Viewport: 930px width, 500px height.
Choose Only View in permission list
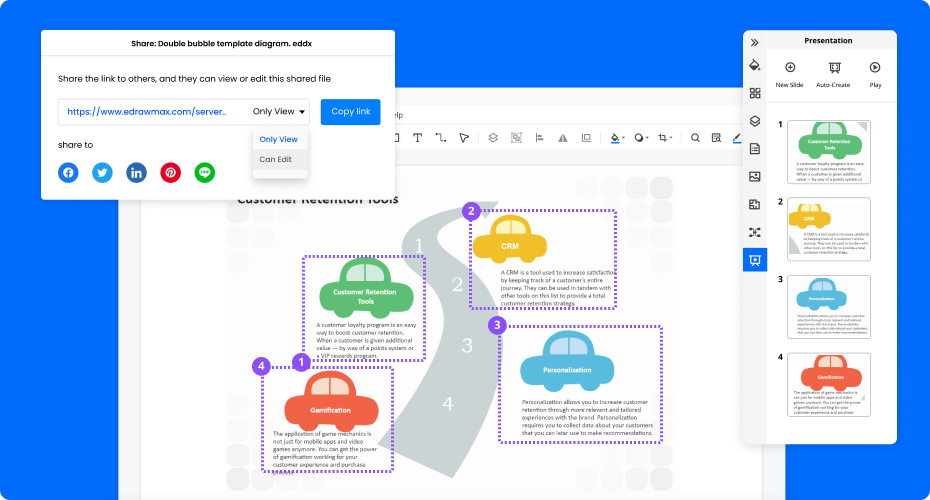point(278,139)
